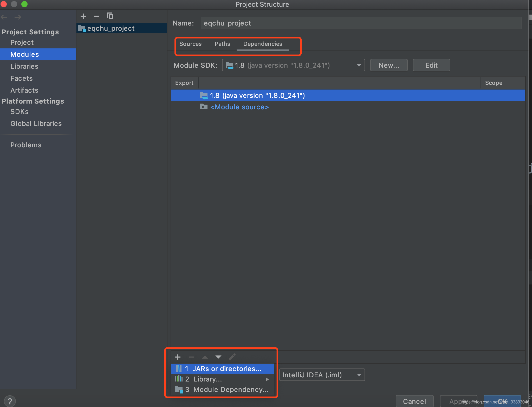Screen dimensions: 532x407
Task: Choose JARs or directories... option
Action: pos(223,368)
